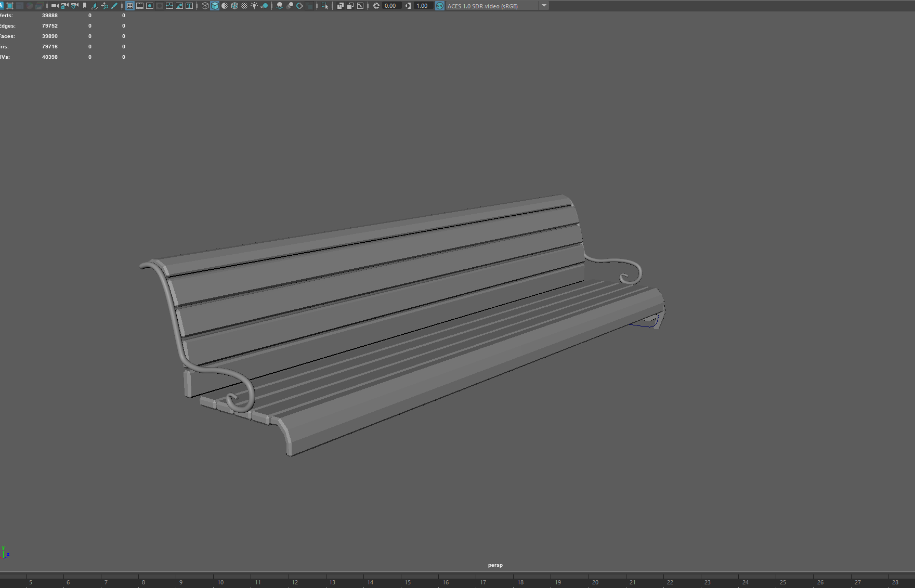Click the persp camera name label
This screenshot has width=915, height=588.
coord(495,565)
